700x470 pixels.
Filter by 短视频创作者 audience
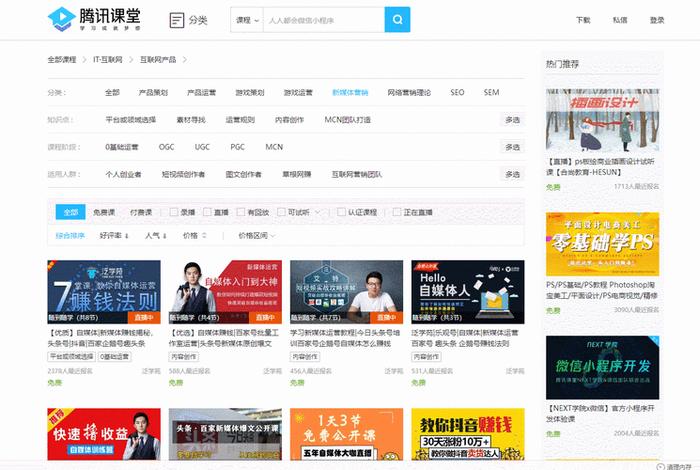click(x=183, y=174)
